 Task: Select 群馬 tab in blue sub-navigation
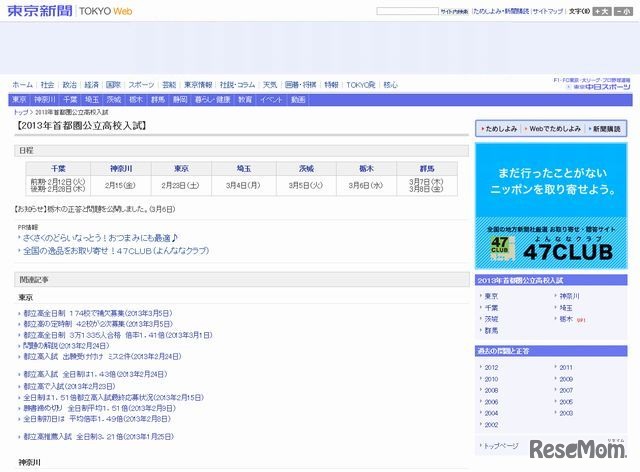(158, 99)
